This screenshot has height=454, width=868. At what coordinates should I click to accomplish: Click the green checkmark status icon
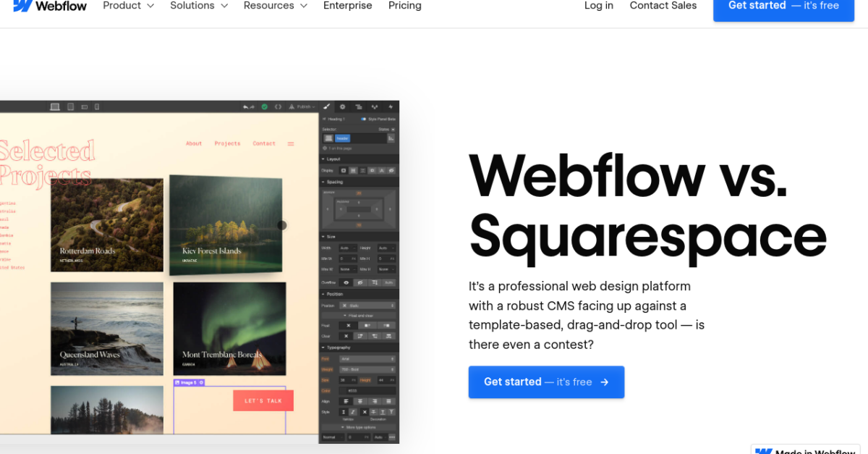[265, 106]
